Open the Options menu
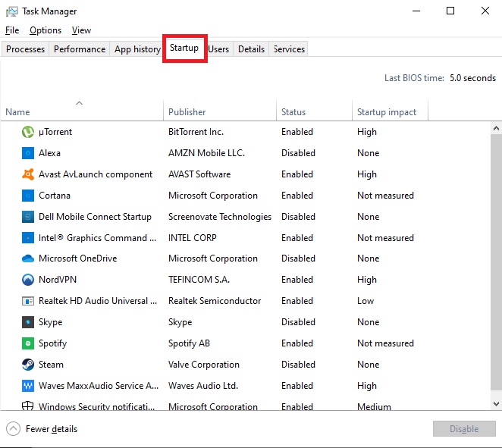 (x=45, y=30)
